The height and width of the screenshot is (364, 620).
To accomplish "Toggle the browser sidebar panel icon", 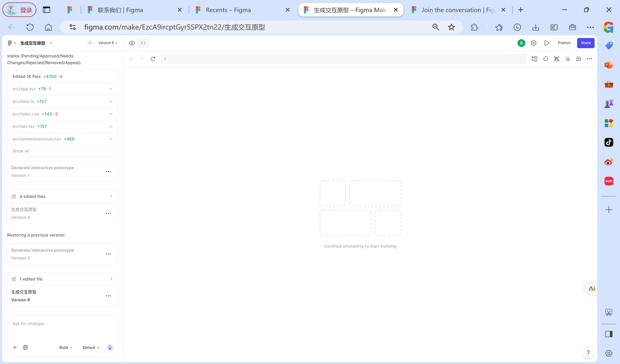I will tap(609, 334).
